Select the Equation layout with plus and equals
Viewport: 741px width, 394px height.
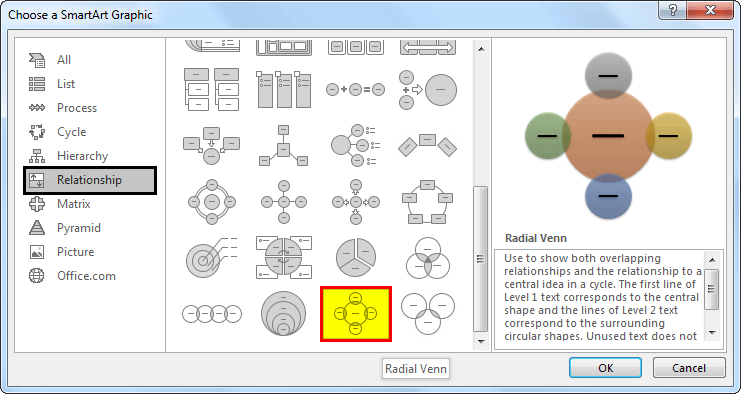pos(356,89)
